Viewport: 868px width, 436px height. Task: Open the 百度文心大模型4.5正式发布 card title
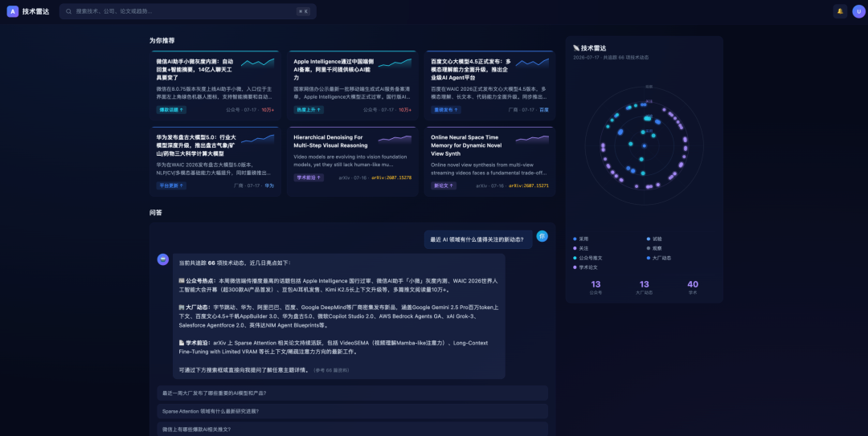coord(470,70)
